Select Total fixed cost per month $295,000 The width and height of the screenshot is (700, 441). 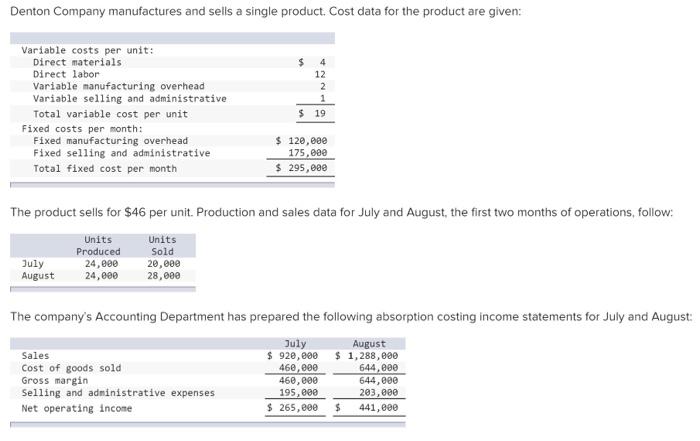pyautogui.click(x=301, y=168)
